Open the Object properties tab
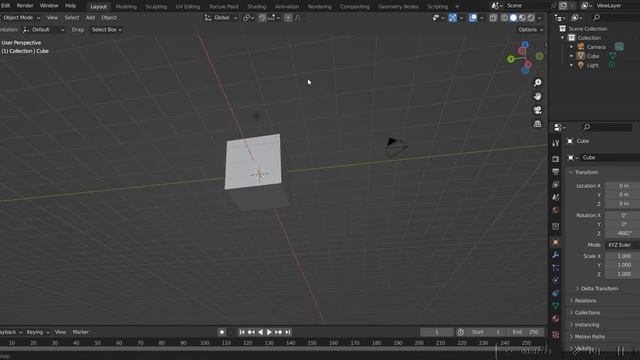The width and height of the screenshot is (640, 360). tap(556, 242)
